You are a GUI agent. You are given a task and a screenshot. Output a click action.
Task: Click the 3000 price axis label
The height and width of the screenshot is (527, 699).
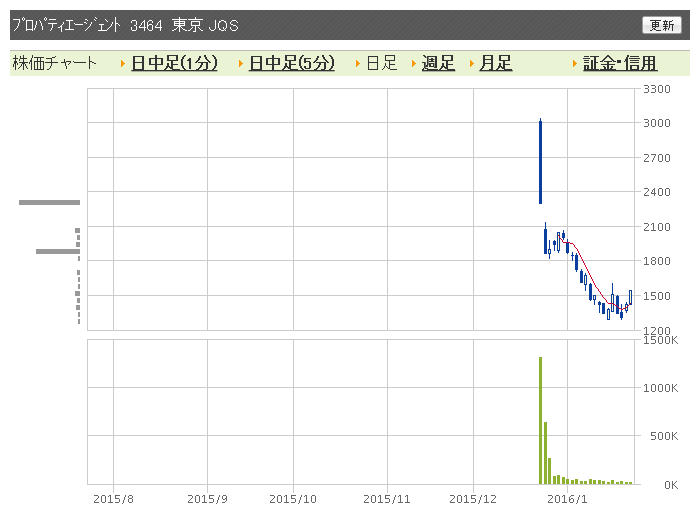coord(657,123)
